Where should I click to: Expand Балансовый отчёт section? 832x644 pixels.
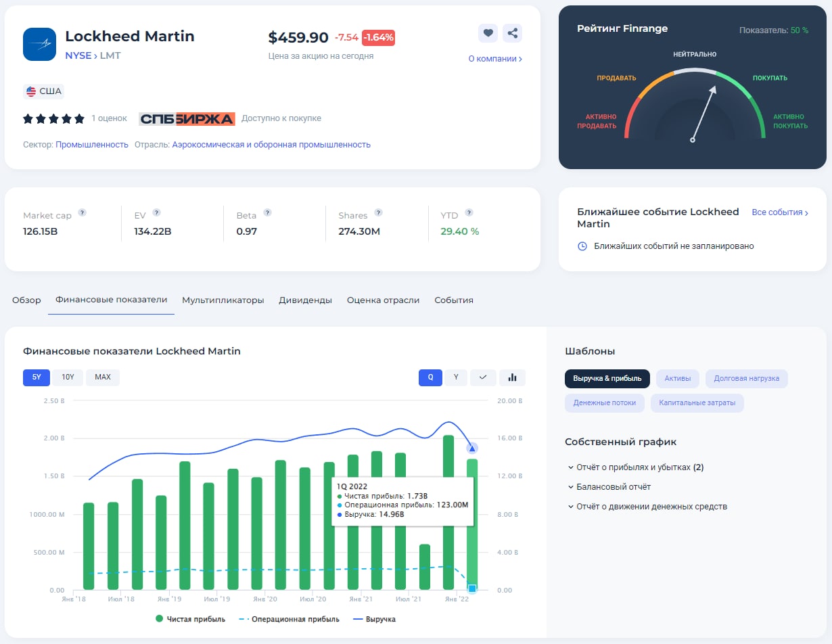[609, 487]
